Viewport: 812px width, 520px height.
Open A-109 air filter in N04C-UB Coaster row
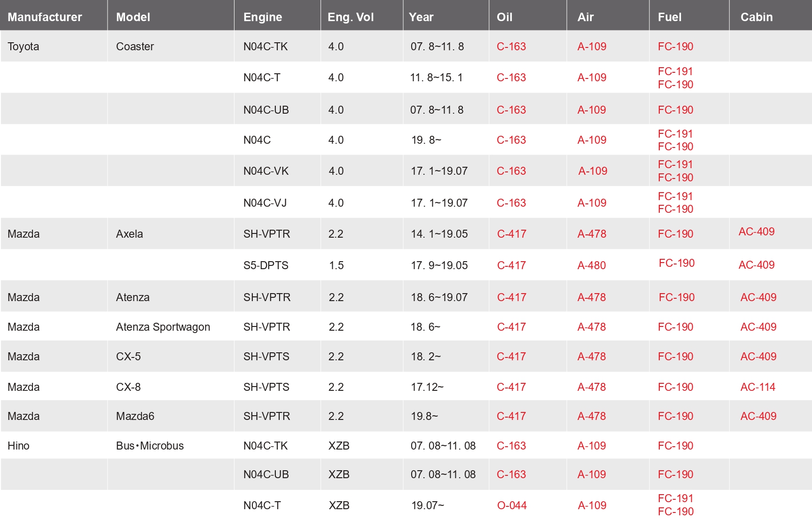[x=592, y=110]
